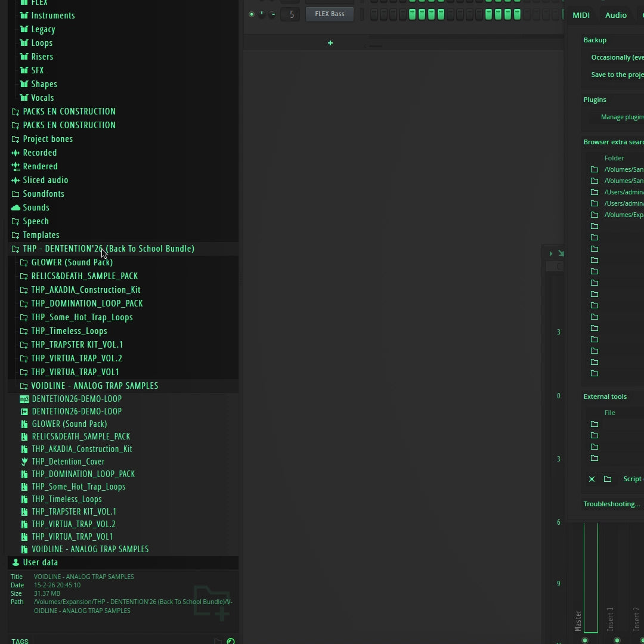Expand the Speech folder
Screen dimensions: 644x644
click(x=123, y=221)
